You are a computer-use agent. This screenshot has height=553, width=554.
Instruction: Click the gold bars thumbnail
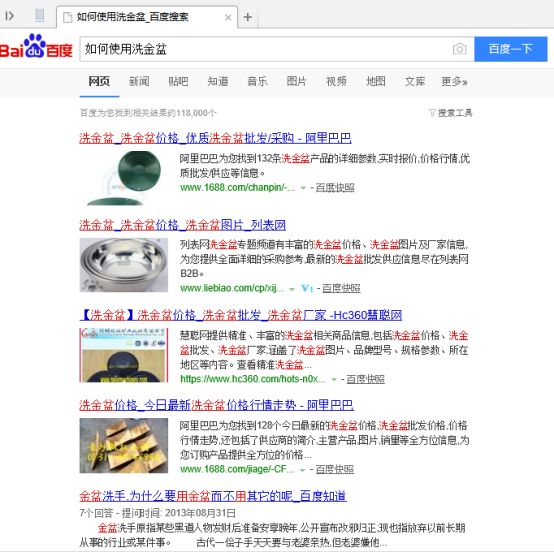click(x=124, y=446)
